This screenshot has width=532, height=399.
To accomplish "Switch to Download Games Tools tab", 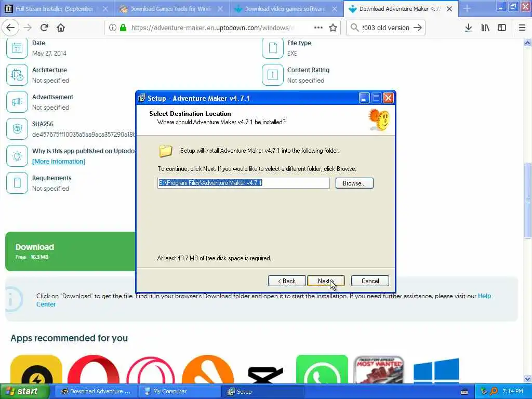I will point(170,9).
